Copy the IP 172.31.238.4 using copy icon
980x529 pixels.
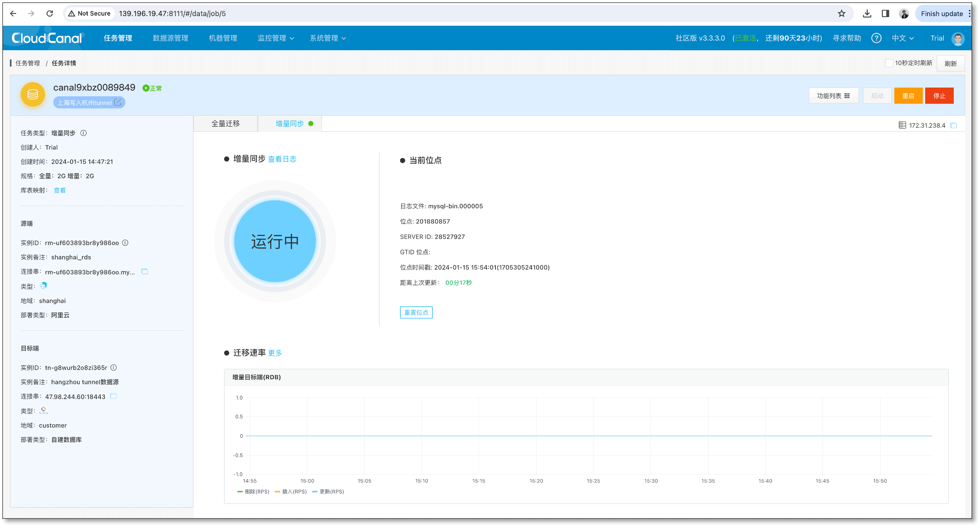click(953, 124)
